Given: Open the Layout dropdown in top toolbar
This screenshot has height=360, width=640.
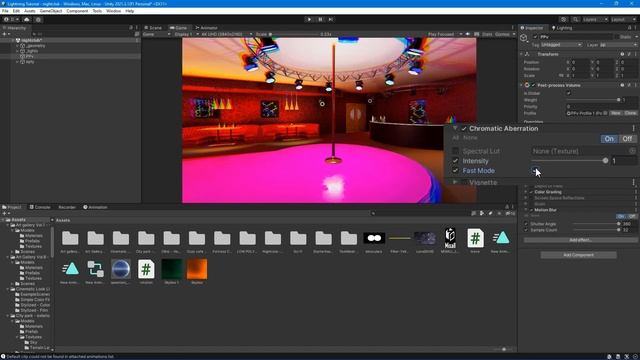Looking at the screenshot, I should tap(623, 19).
